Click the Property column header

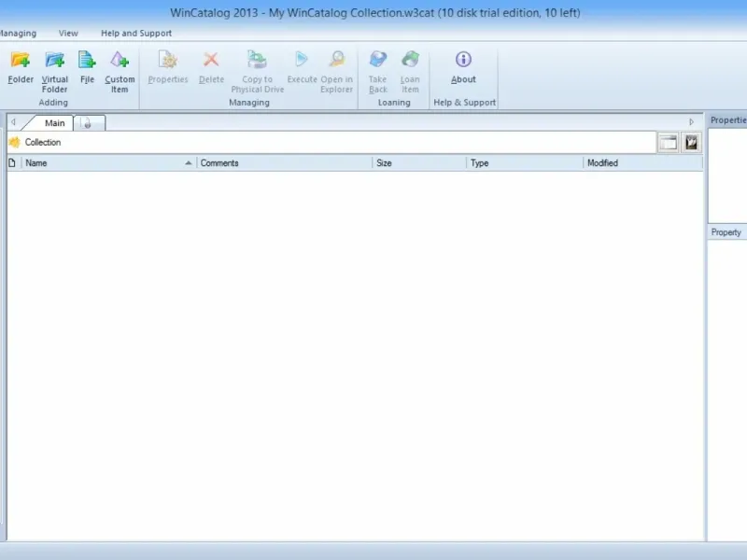pyautogui.click(x=727, y=232)
